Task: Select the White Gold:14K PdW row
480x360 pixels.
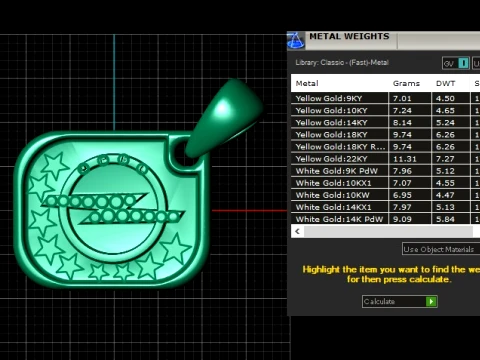Action: point(385,219)
